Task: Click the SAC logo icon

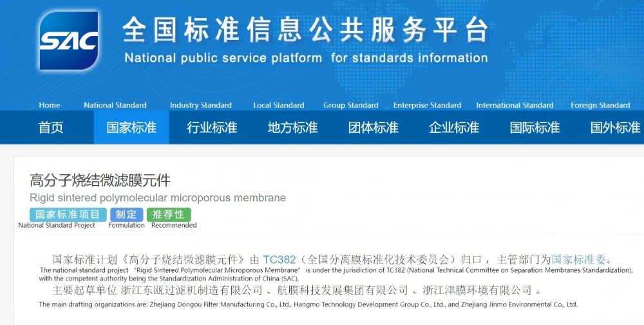Action: [x=69, y=41]
